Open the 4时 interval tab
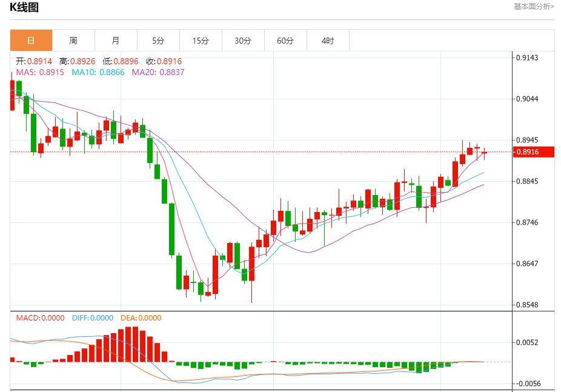This screenshot has height=392, width=561. [x=328, y=41]
